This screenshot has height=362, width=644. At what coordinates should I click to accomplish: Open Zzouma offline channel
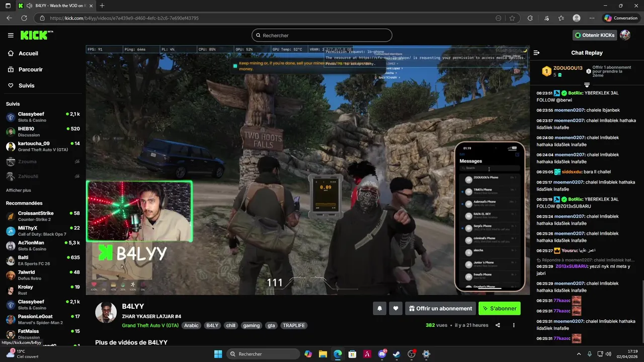[x=43, y=161]
